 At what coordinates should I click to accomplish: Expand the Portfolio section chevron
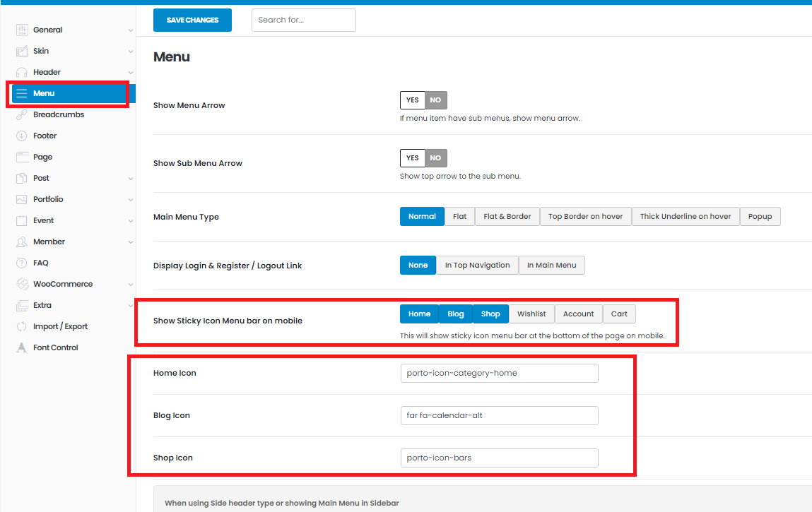pos(131,201)
